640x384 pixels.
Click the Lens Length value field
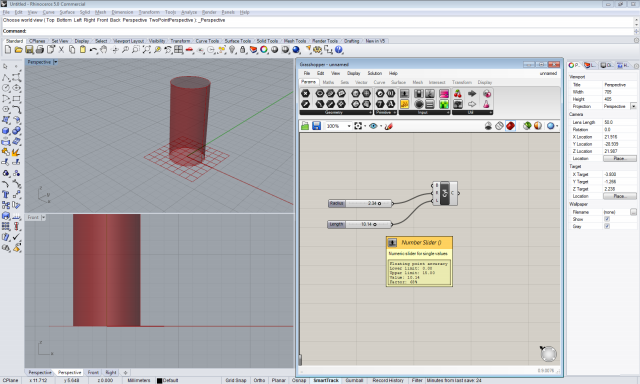pyautogui.click(x=620, y=122)
